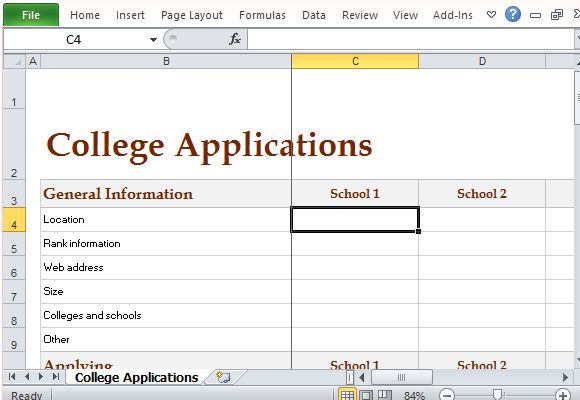
Task: Switch to Page Layout view icon
Action: (x=366, y=395)
